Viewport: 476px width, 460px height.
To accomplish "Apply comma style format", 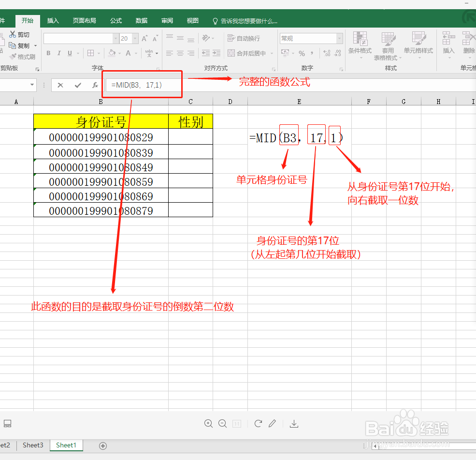I will click(x=312, y=54).
